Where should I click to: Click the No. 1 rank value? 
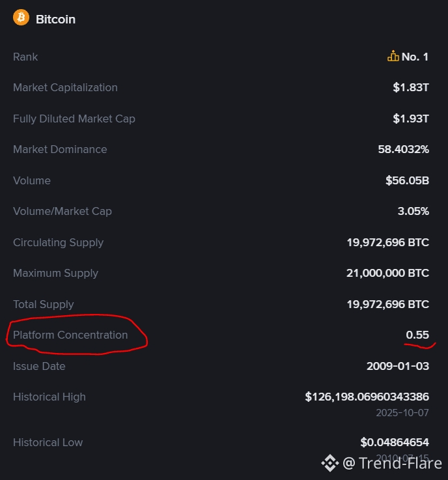pyautogui.click(x=415, y=57)
